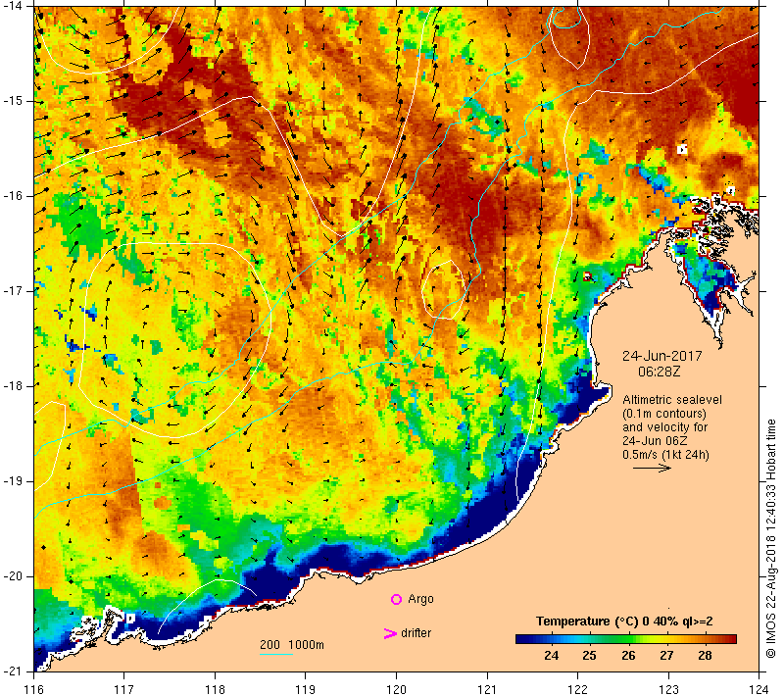Screen dimensions: 784x696
Task: Click the latitude axis label -21
Action: [13, 671]
